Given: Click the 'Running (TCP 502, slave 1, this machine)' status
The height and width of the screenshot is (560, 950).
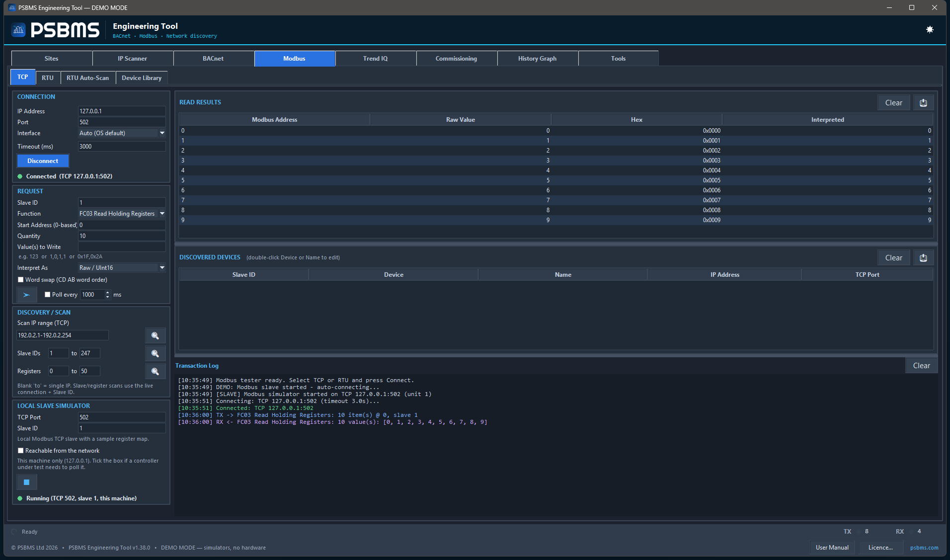Looking at the screenshot, I should point(81,498).
